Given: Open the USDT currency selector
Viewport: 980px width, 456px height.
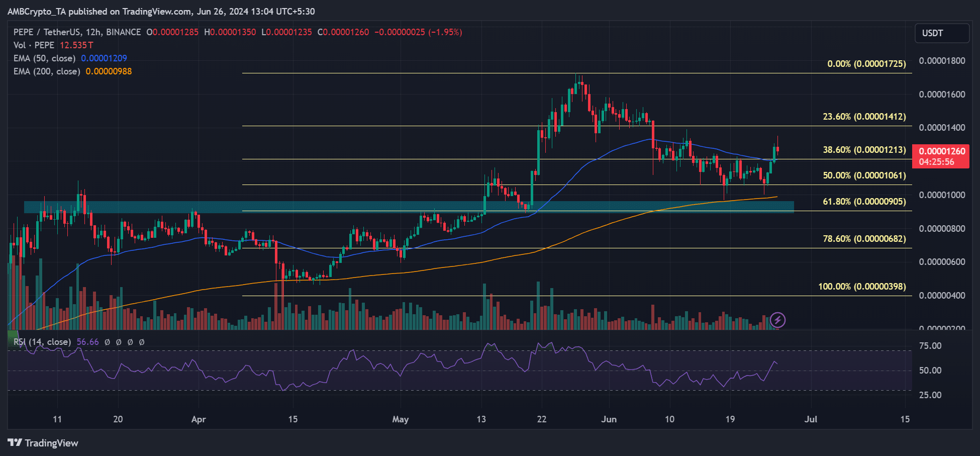Looking at the screenshot, I should [x=942, y=33].
